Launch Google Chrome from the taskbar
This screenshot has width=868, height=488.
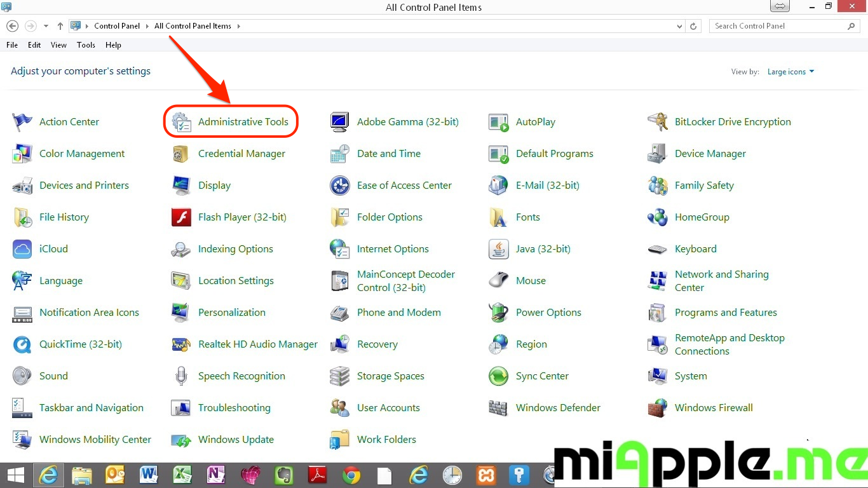click(x=351, y=475)
